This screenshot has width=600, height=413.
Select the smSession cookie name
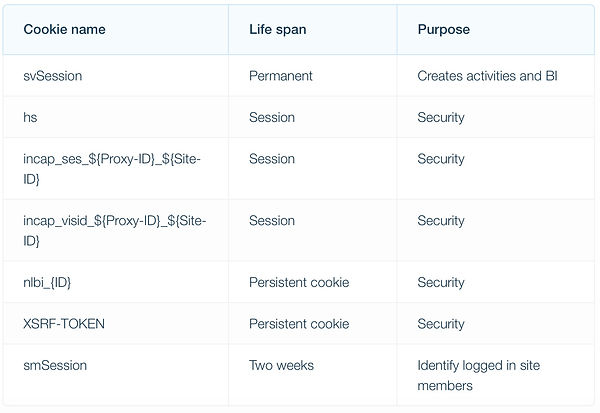point(55,365)
